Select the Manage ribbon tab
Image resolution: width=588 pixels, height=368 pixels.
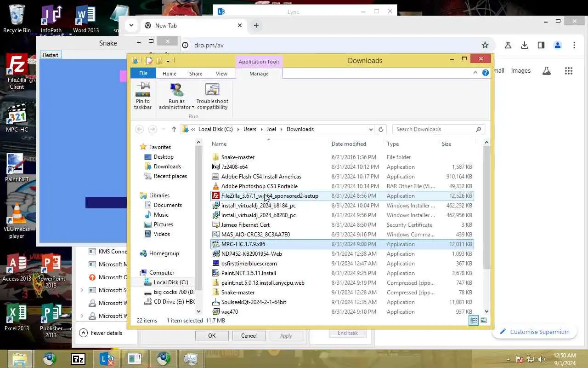(259, 74)
